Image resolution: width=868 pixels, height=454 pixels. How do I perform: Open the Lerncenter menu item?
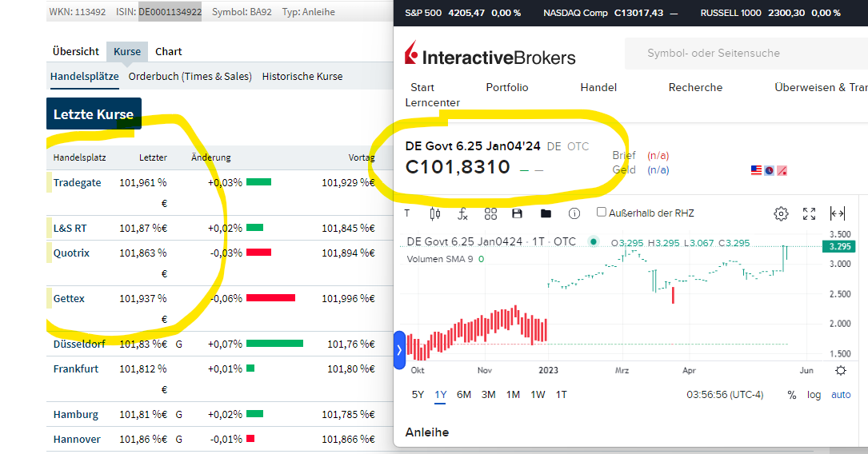[432, 103]
